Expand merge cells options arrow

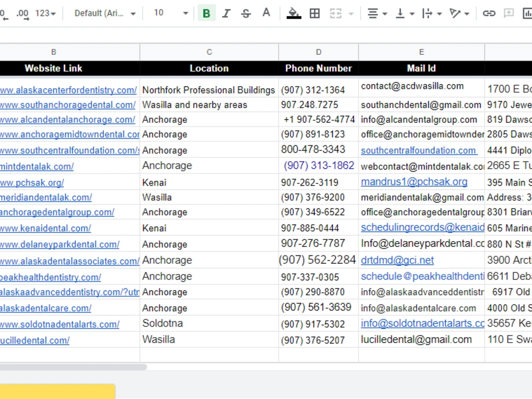pos(351,14)
